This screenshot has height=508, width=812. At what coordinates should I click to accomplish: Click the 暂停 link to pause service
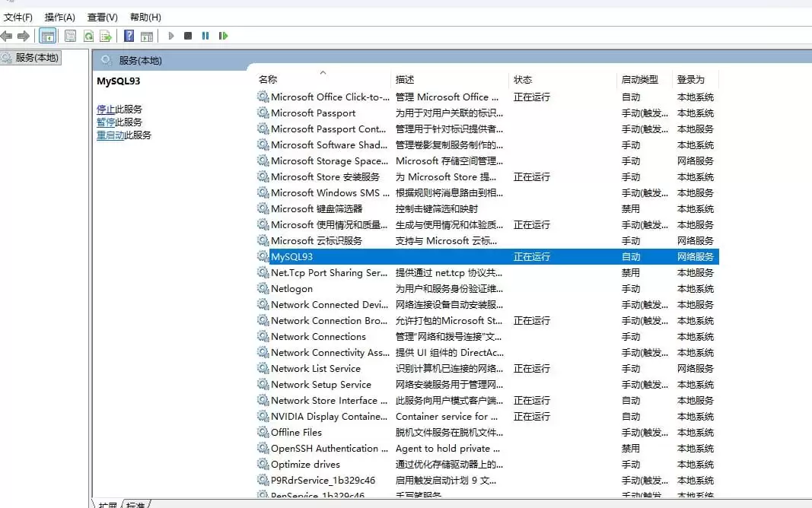point(106,122)
